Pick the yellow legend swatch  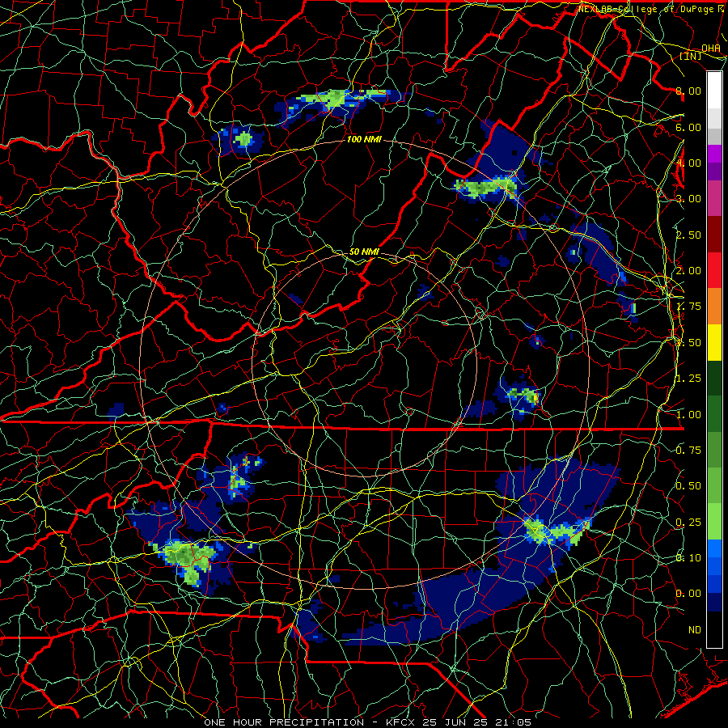pyautogui.click(x=714, y=342)
